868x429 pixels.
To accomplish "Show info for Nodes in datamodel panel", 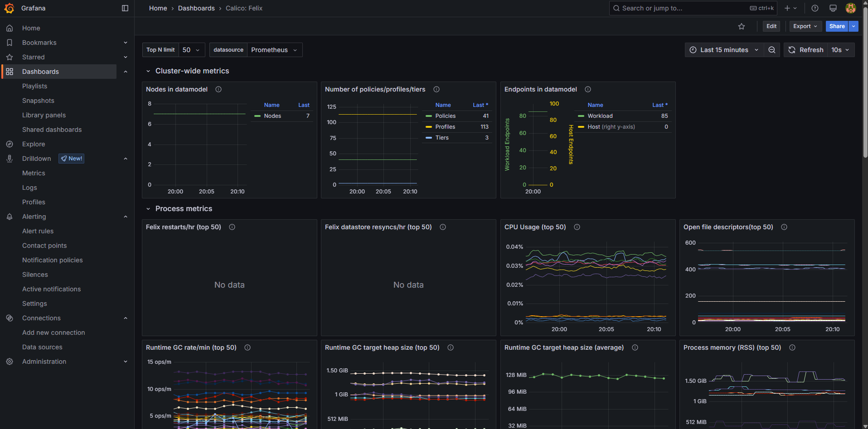I will [218, 89].
